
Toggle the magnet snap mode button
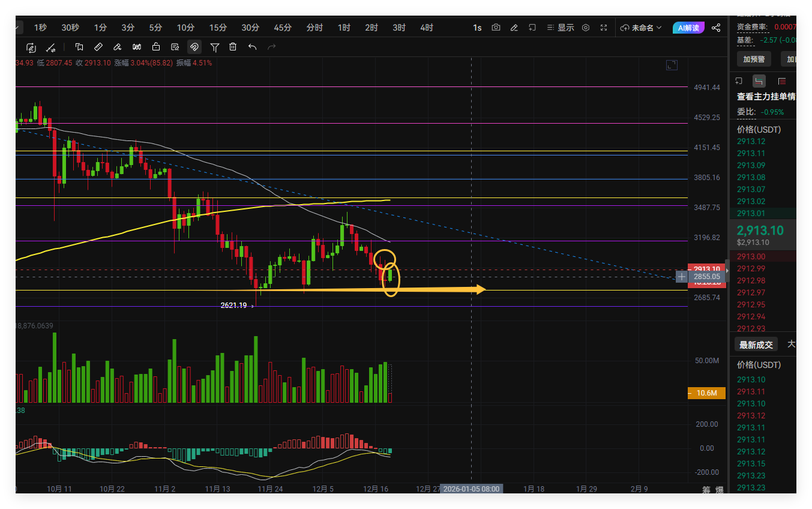[x=194, y=47]
